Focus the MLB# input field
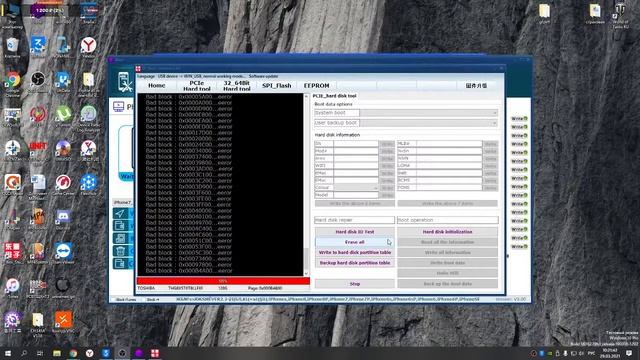 tap(449, 144)
